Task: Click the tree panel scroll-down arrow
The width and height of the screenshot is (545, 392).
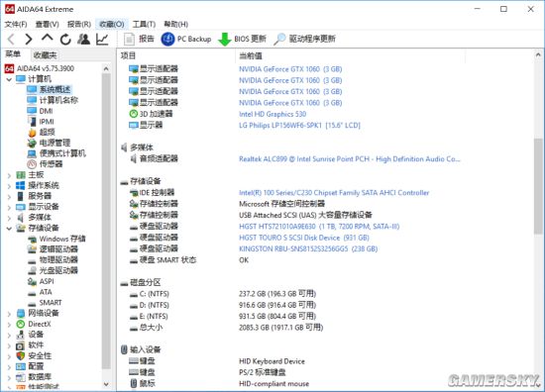Action: click(x=106, y=384)
